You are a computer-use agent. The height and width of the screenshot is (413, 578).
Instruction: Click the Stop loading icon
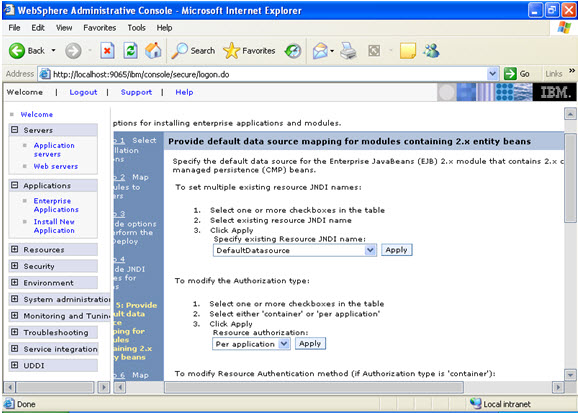107,51
